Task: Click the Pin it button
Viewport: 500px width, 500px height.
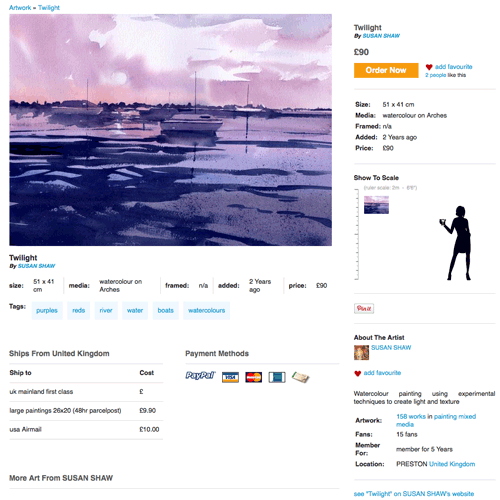Action: click(x=364, y=308)
